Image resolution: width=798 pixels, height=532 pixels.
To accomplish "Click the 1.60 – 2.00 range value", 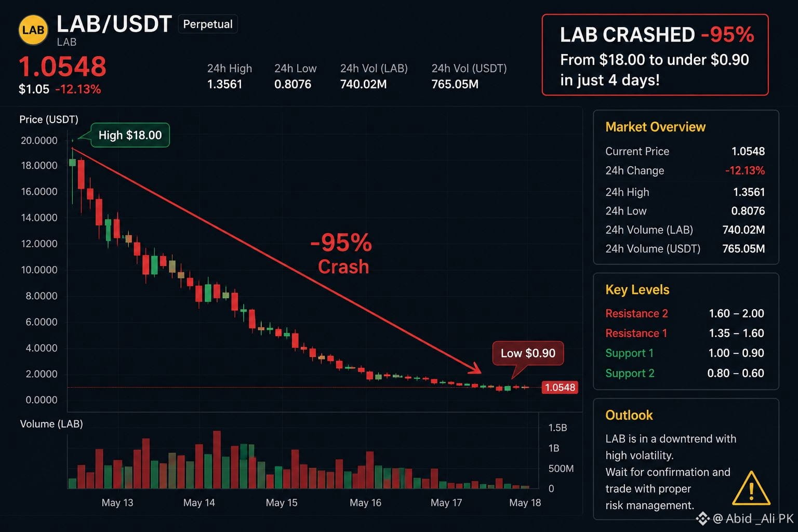I will click(736, 313).
